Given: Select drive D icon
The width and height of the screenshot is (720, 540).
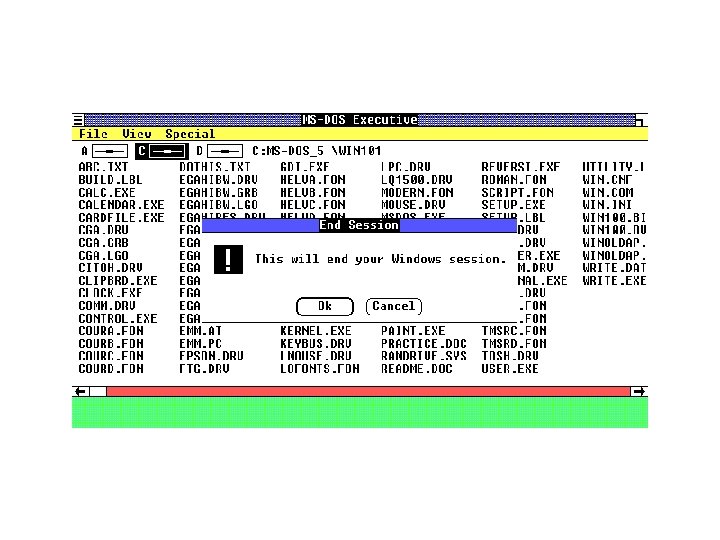Looking at the screenshot, I should [219, 151].
